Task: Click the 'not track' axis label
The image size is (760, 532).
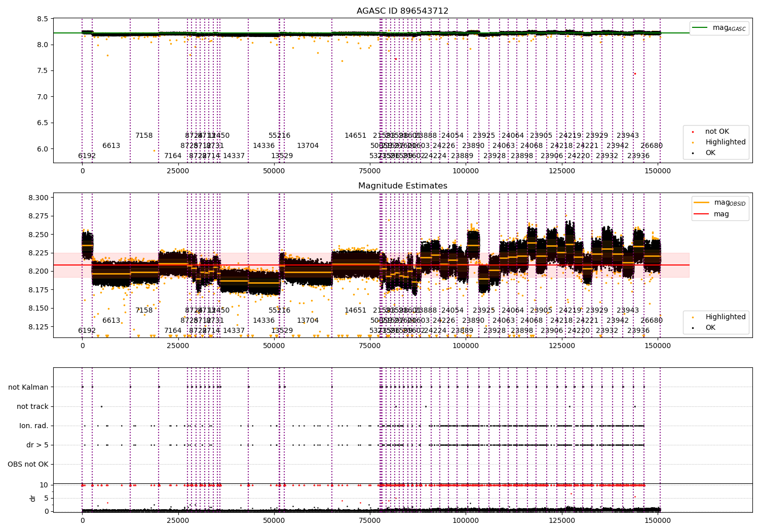Action: pos(32,407)
